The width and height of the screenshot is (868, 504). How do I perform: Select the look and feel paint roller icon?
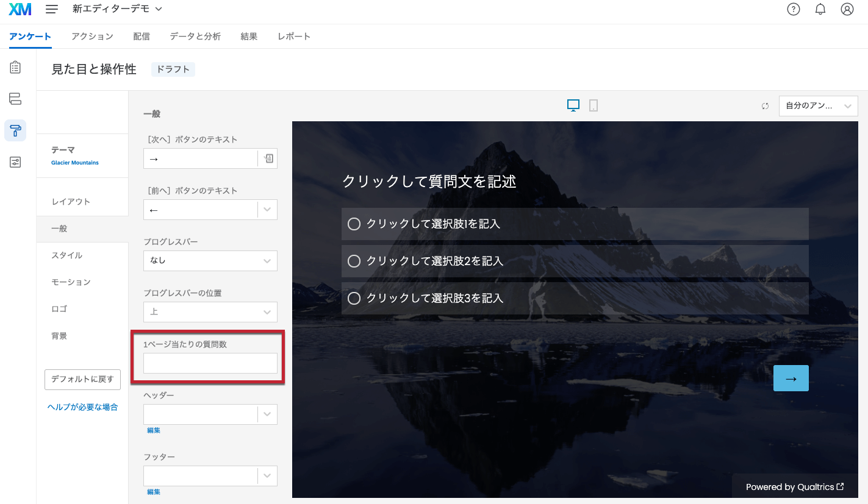(15, 130)
